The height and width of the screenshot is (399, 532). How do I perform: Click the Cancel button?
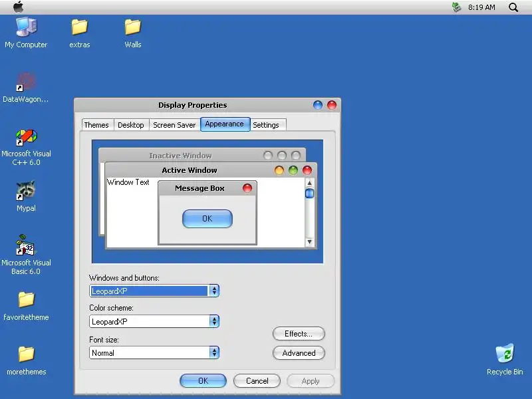pos(257,380)
